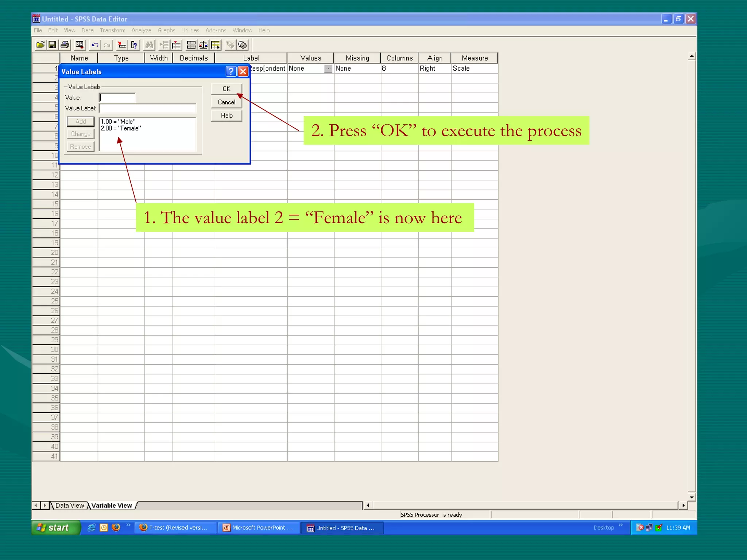Click the Go To Case icon
Viewport: 747px width, 560px height.
click(x=122, y=45)
